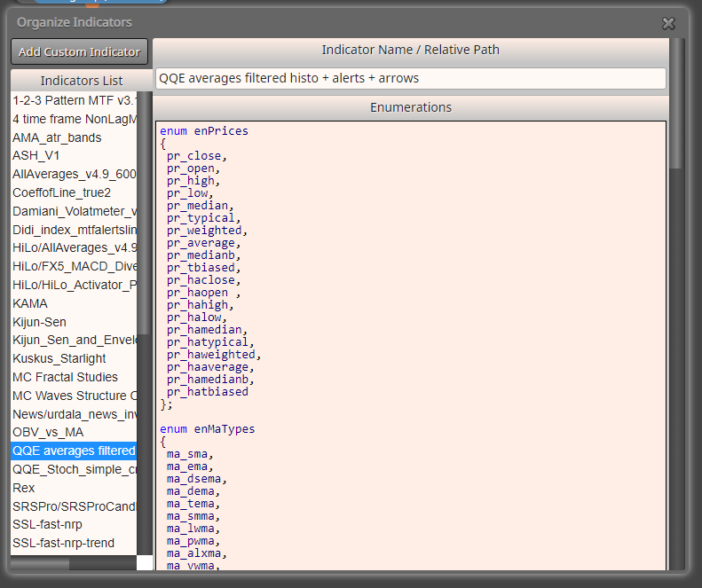This screenshot has height=588, width=702.
Task: Edit the Indicator Name / Relative Path field
Action: coord(411,78)
